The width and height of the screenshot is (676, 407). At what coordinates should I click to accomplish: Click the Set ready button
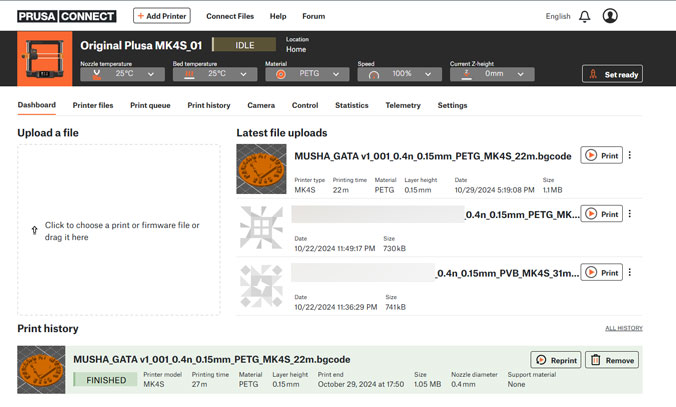click(x=612, y=74)
